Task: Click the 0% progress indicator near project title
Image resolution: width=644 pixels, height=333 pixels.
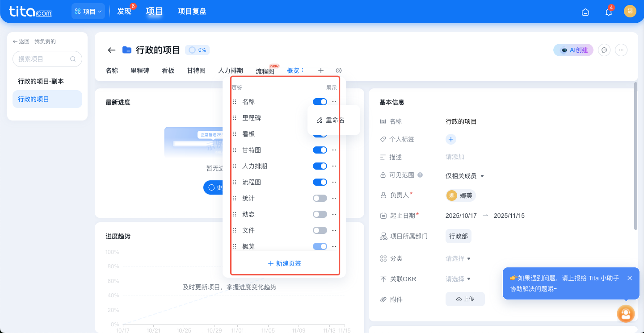Action: click(197, 50)
